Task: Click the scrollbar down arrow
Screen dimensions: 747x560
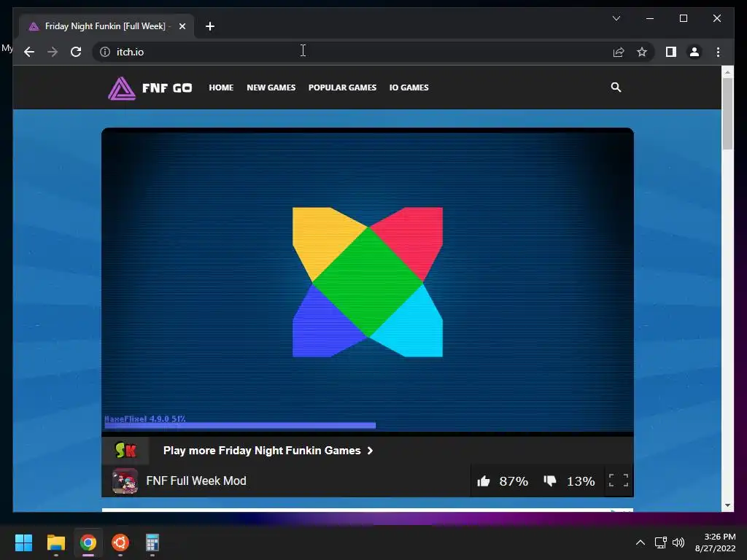Action: tap(727, 505)
